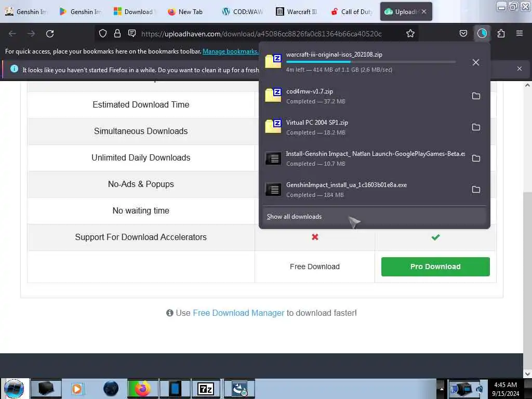Choose the Free Download option

pos(314,267)
